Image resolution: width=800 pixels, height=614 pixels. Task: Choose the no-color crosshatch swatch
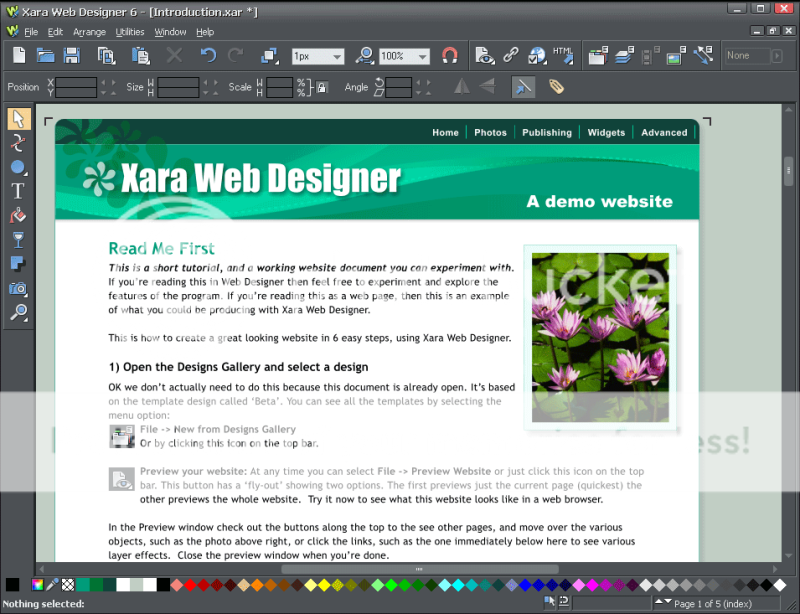coord(68,585)
